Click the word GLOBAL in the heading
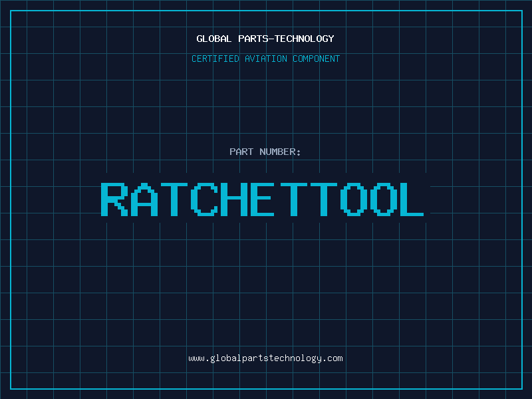The image size is (532, 399). [x=214, y=39]
